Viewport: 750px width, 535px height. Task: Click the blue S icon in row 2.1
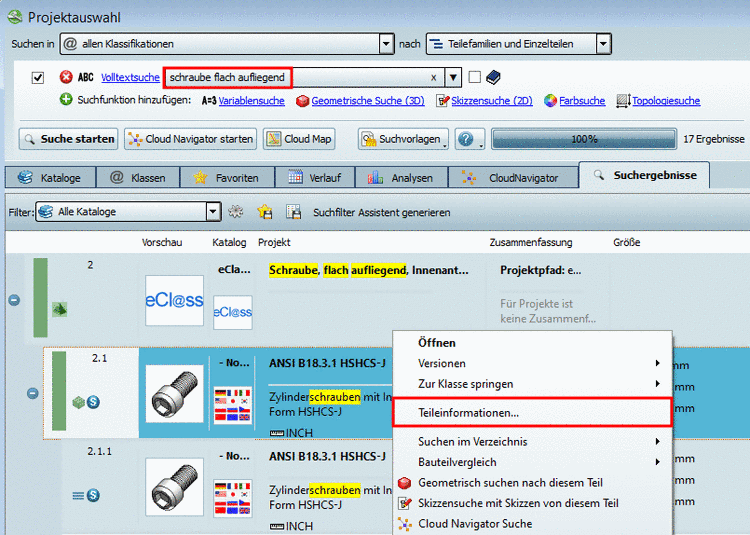tap(93, 402)
